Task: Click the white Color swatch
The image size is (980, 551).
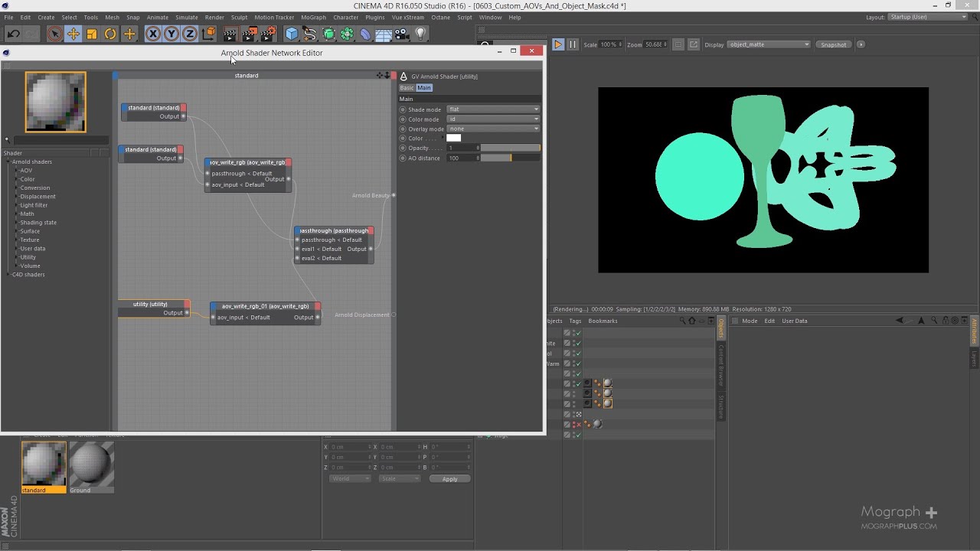Action: coord(454,139)
